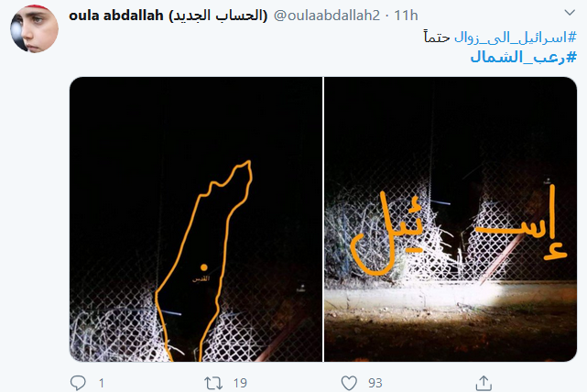This screenshot has width=587, height=392.
Task: Retweet using the retweet arrows icon
Action: pos(213,383)
